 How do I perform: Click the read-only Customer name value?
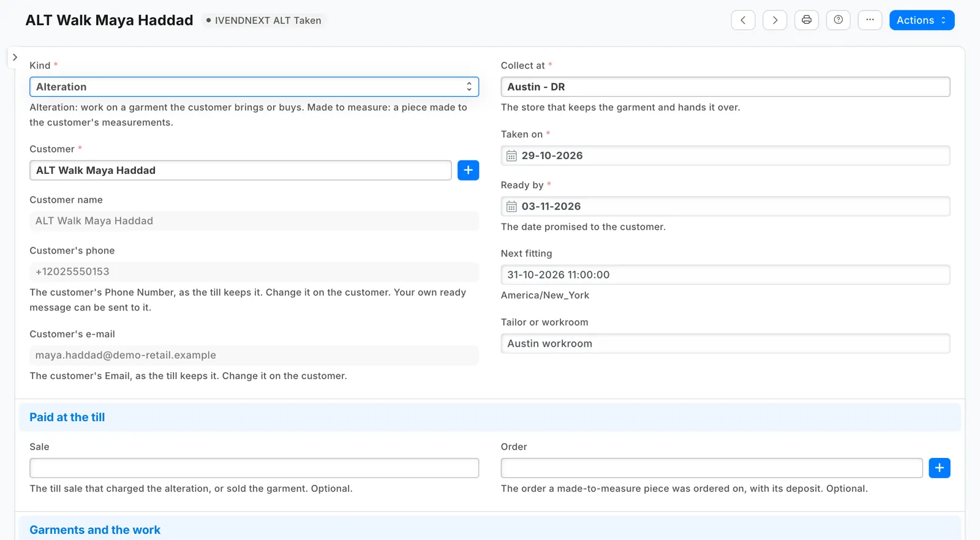pyautogui.click(x=254, y=221)
